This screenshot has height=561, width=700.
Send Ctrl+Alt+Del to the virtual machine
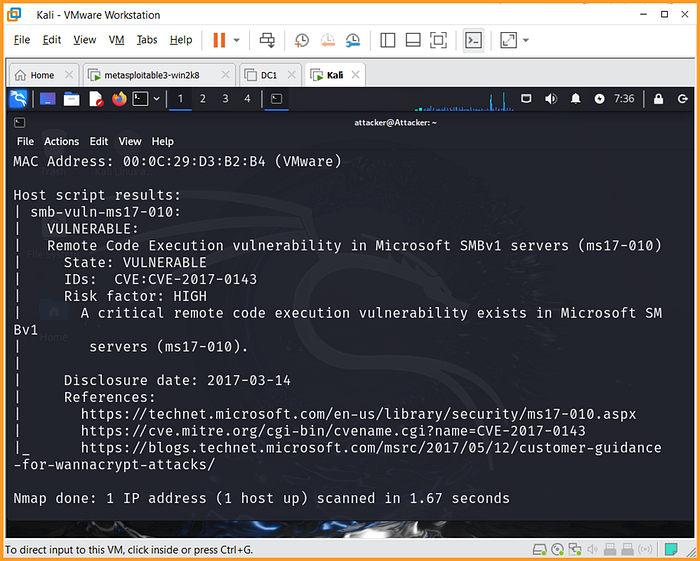tap(267, 40)
